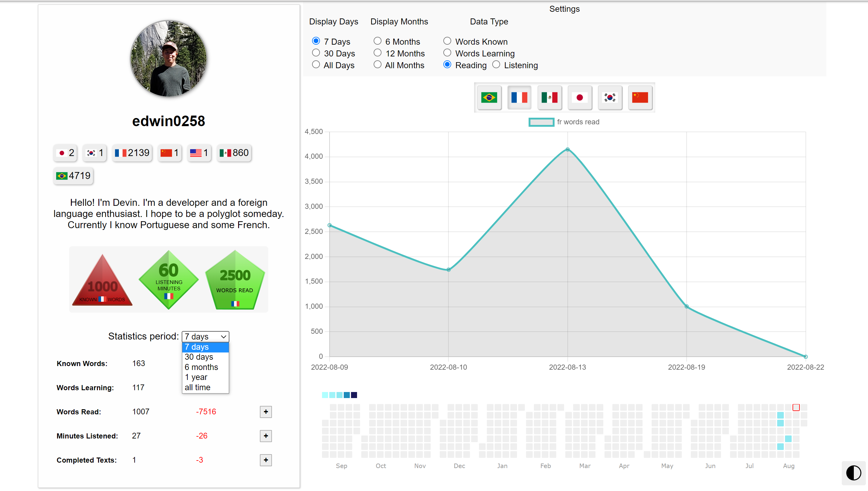Click the fr words read legend swatch
The width and height of the screenshot is (868, 491).
click(x=541, y=122)
